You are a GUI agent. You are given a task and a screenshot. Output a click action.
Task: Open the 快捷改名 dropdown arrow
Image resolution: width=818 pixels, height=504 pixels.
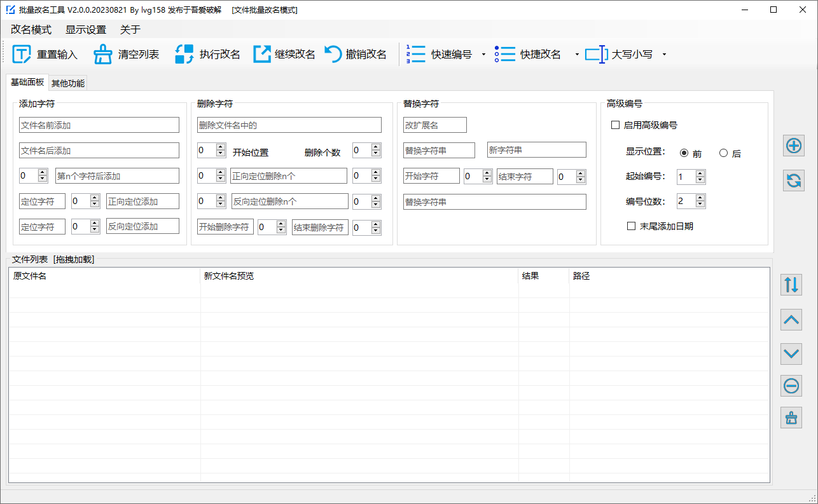click(577, 55)
